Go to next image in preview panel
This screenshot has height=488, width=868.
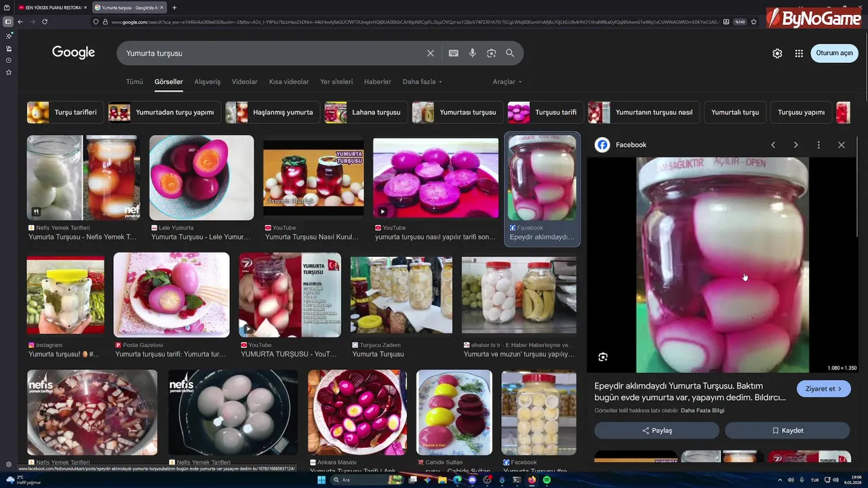pos(795,145)
